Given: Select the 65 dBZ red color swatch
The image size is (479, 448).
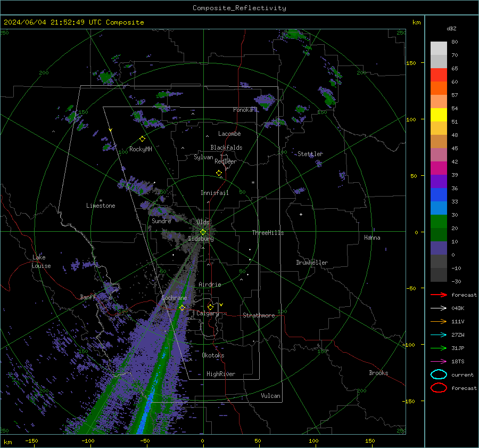Looking at the screenshot, I should pyautogui.click(x=439, y=75).
